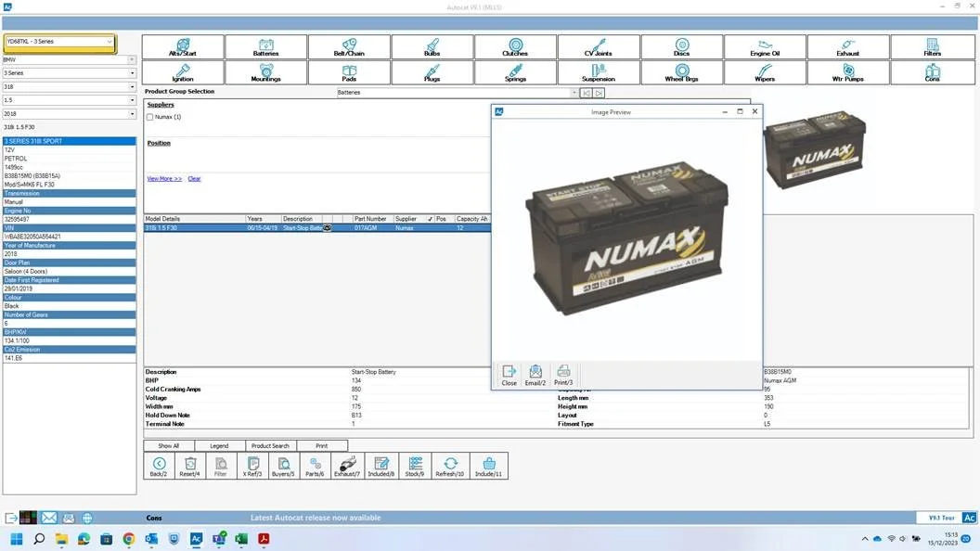
Task: Email the battery image with Email/2
Action: 535,375
